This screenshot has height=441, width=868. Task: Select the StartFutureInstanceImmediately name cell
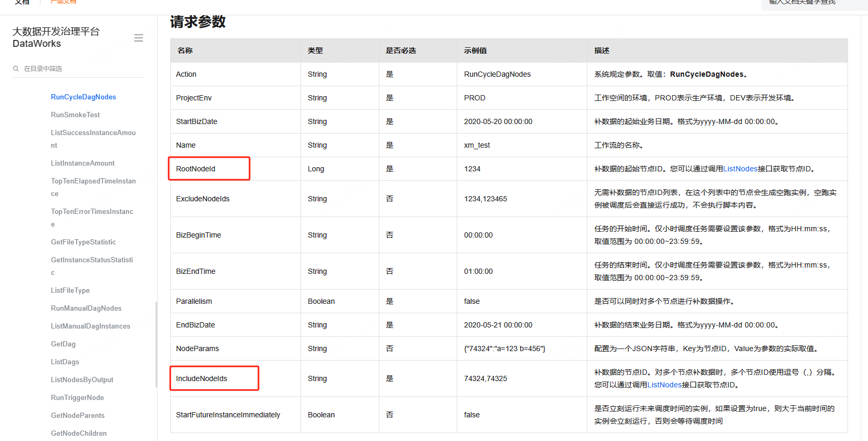coord(235,415)
